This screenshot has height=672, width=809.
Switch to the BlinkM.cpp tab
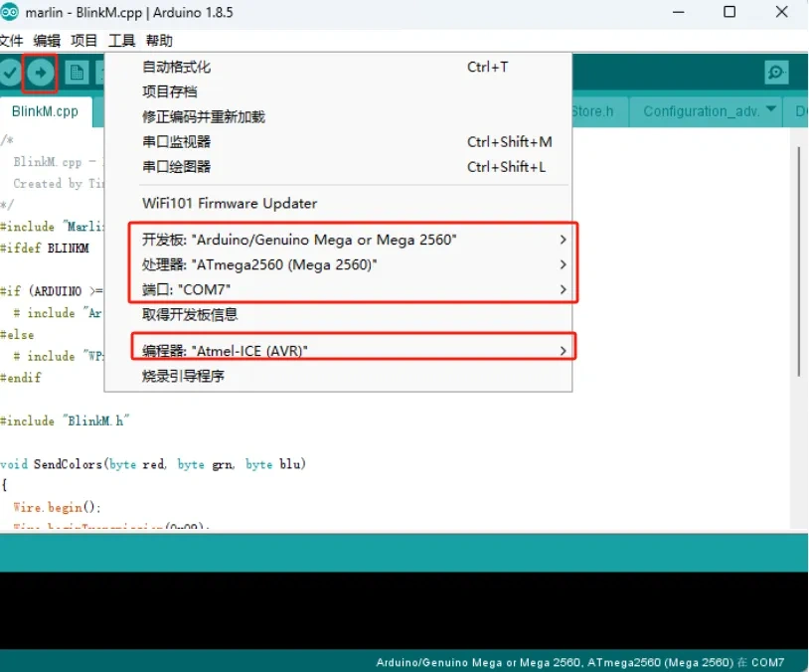pyautogui.click(x=46, y=111)
